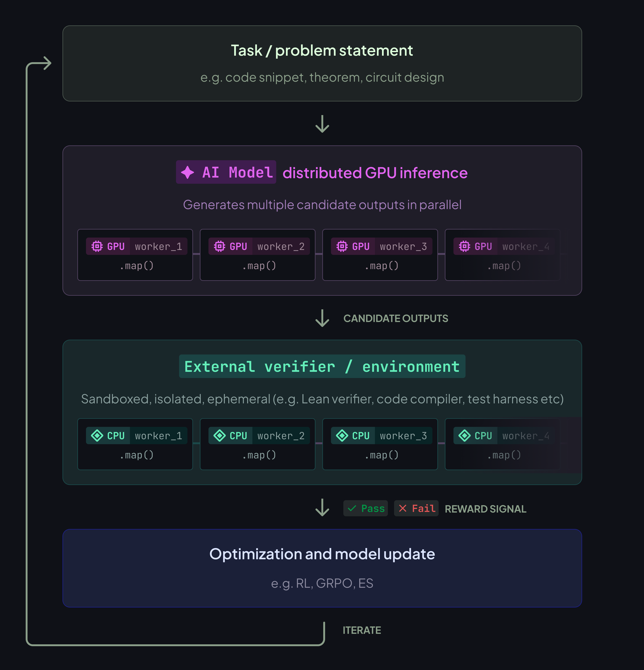Click the sparkle icon beside AI Model
644x670 pixels.
tap(187, 172)
